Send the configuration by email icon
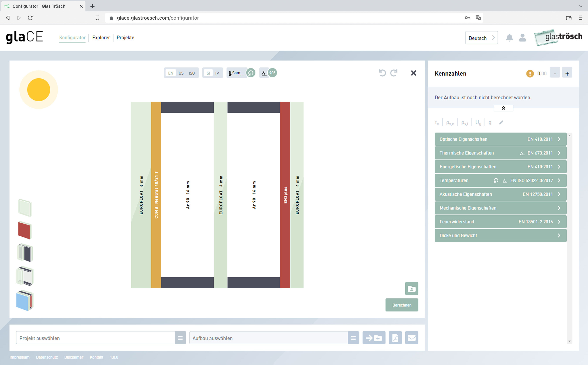The image size is (588, 365). (x=412, y=338)
